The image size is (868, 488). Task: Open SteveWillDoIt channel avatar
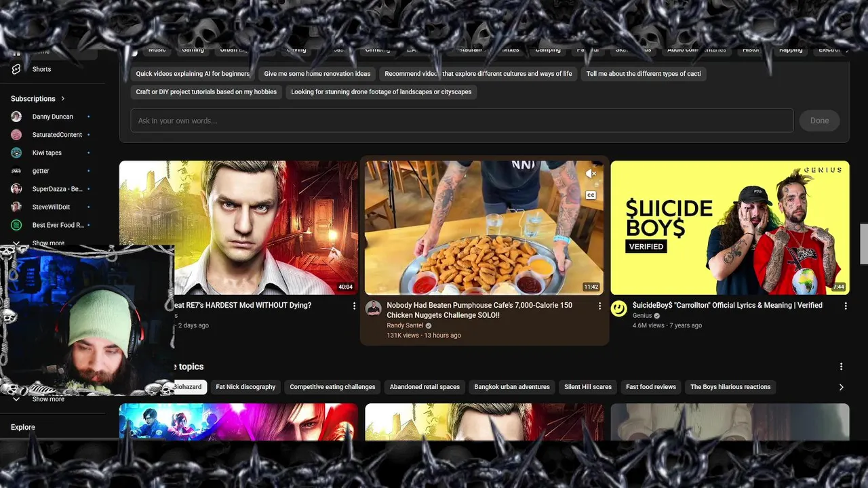click(16, 207)
